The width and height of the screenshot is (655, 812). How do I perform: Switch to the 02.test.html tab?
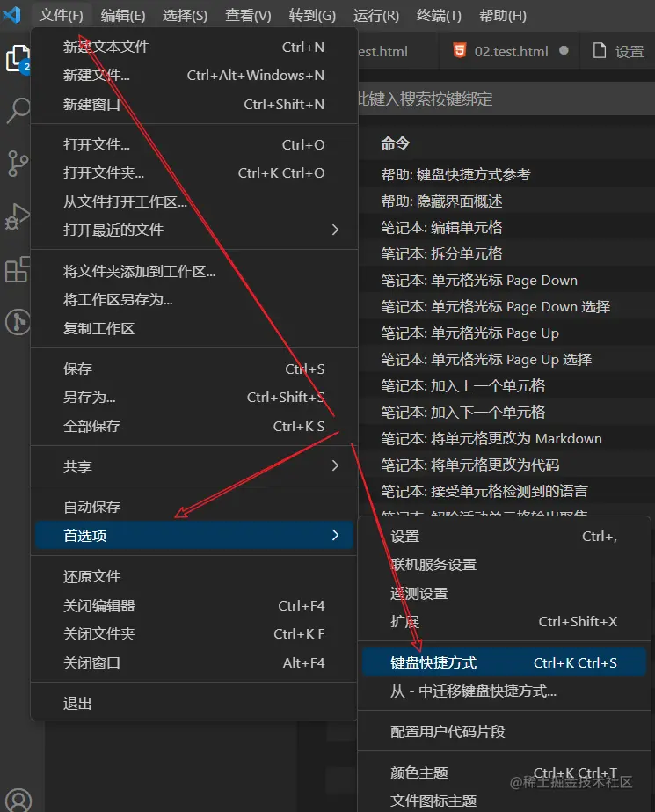(509, 51)
